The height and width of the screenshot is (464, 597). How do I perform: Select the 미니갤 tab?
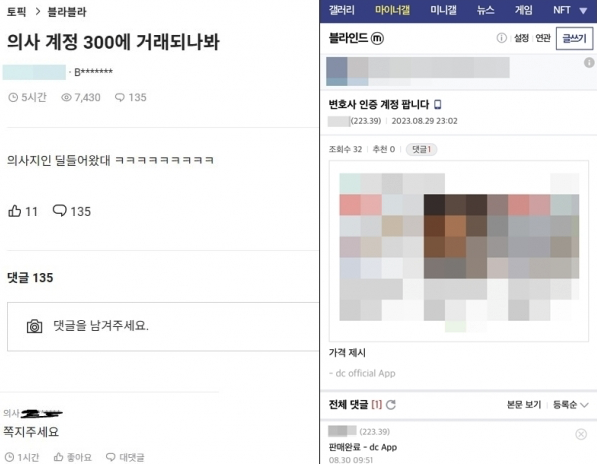coord(443,10)
